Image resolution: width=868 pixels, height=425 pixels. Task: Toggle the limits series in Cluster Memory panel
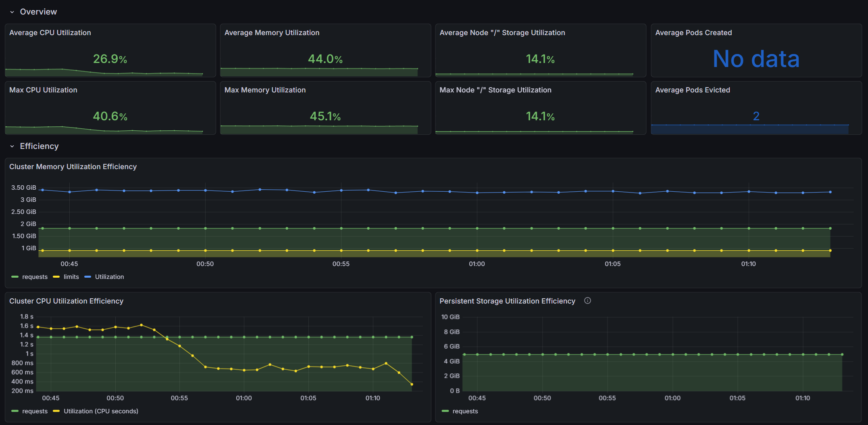pos(71,276)
